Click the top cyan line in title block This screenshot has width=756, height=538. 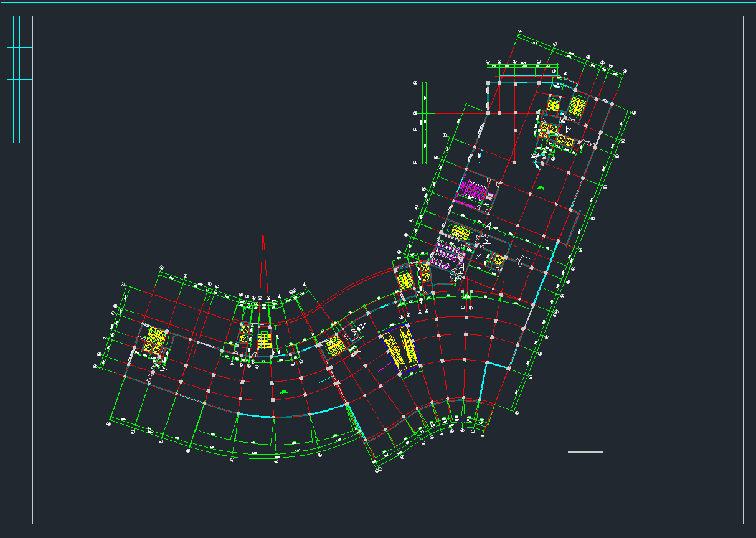click(x=19, y=47)
